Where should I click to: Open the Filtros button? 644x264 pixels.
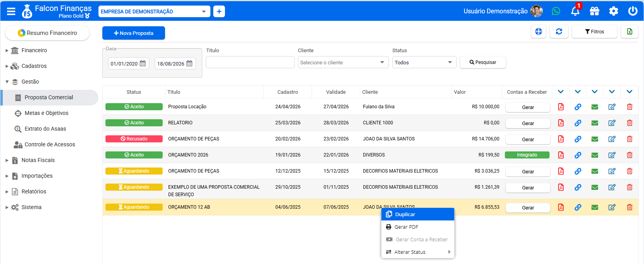point(594,32)
